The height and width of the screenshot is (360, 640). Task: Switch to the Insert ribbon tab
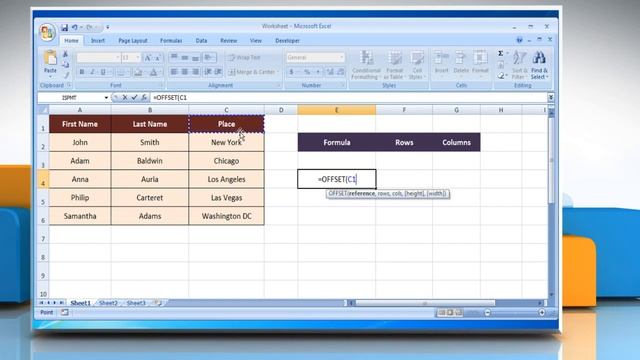(98, 41)
